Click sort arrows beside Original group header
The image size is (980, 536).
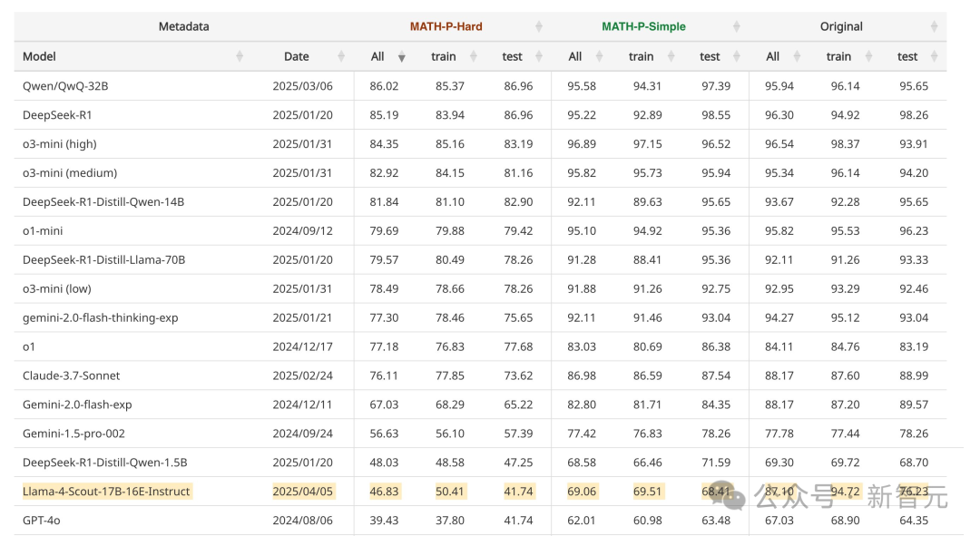pyautogui.click(x=935, y=26)
